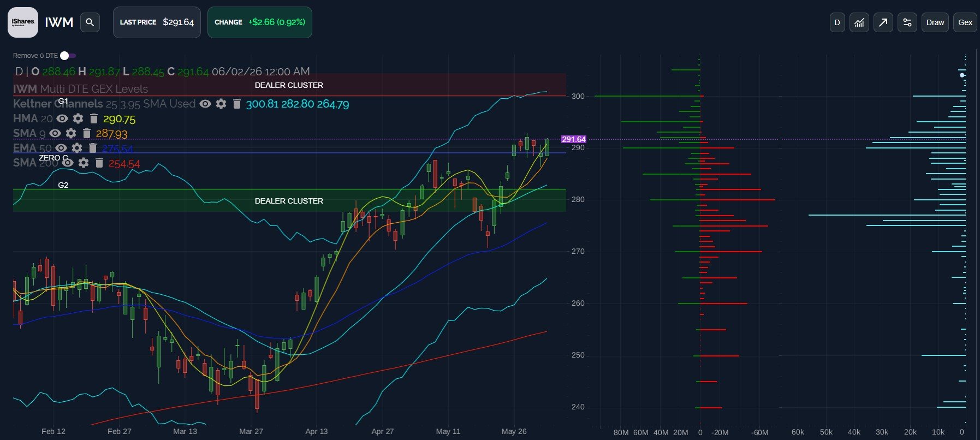This screenshot has height=440, width=980.
Task: Click the 280 price axis label
Action: [x=578, y=200]
